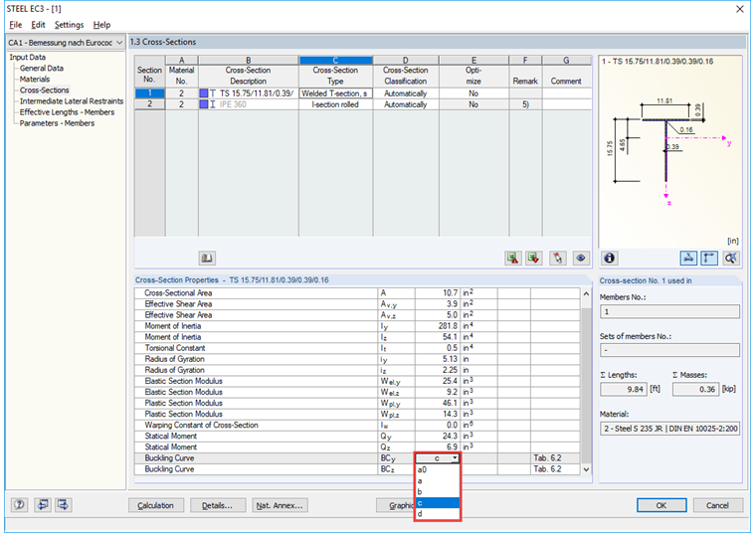Viewport: 756px width, 533px height.
Task: Click the zoom reset icon in preview
Action: point(731,259)
